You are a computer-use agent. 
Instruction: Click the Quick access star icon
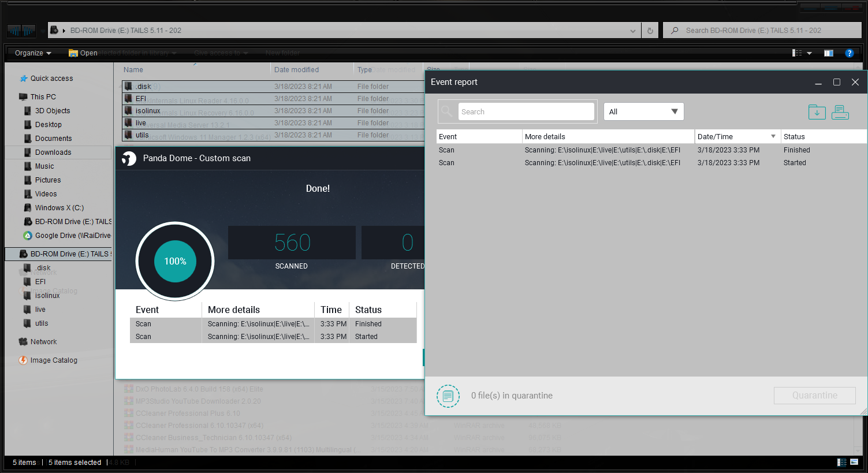(24, 79)
